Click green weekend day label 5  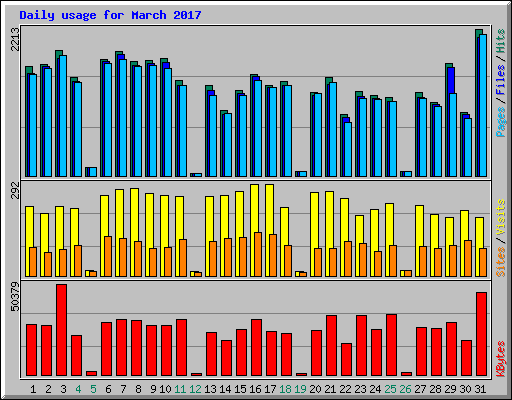(93, 389)
